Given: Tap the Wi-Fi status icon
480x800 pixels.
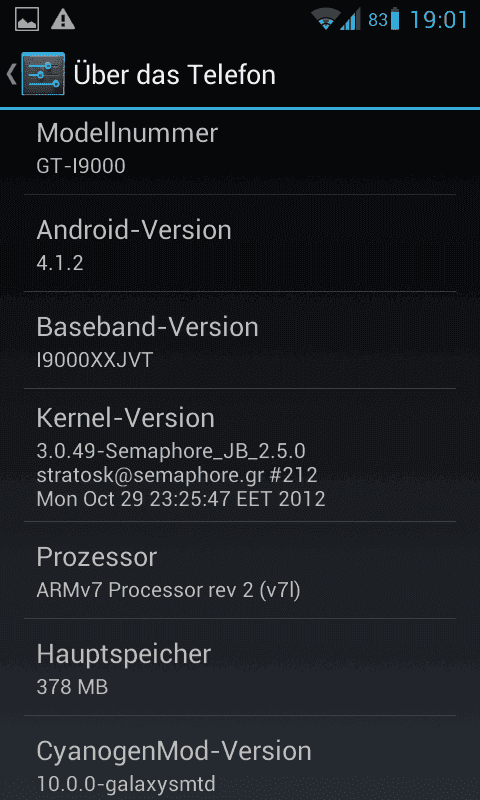Looking at the screenshot, I should click(325, 19).
